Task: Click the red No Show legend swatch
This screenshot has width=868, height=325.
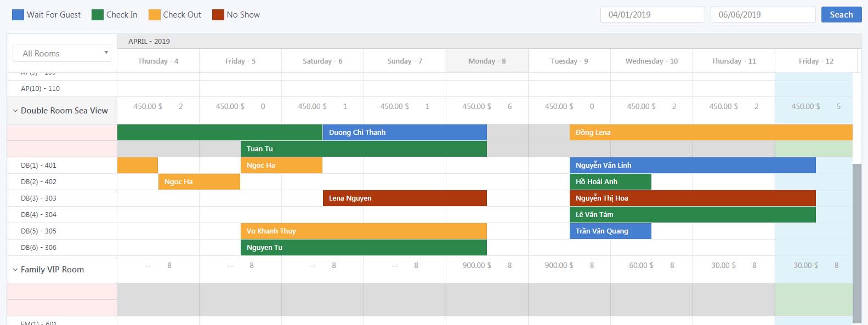Action: [x=218, y=15]
